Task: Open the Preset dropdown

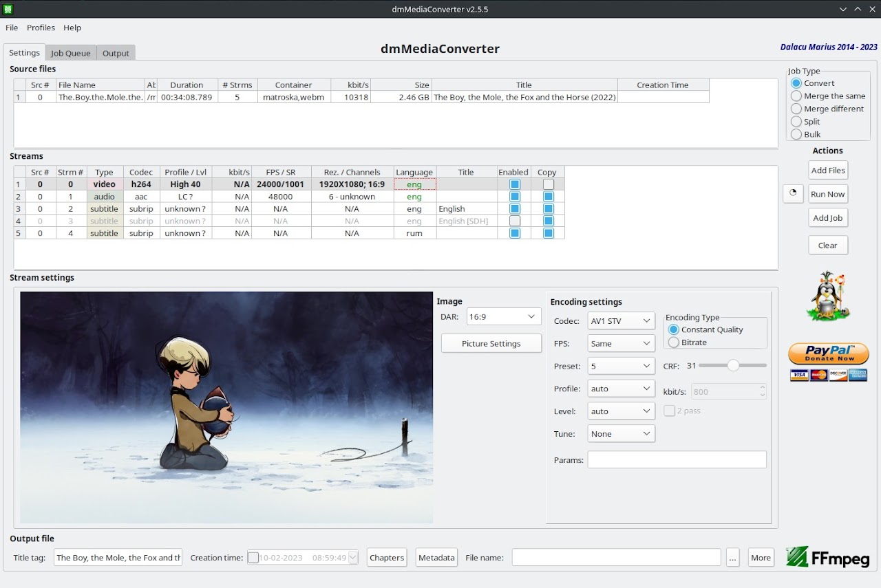Action: tap(620, 366)
